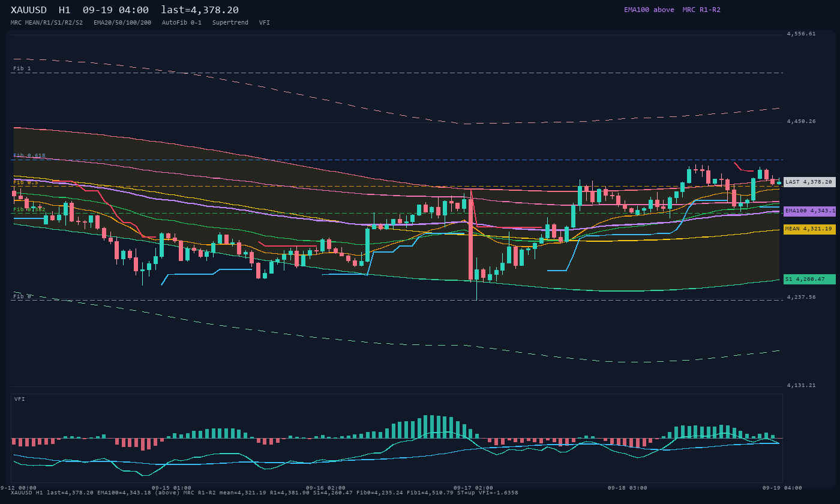Select the 'EMA20/50/100/200' indicator legend
Viewport: 840px width, 504px height.
coord(122,23)
